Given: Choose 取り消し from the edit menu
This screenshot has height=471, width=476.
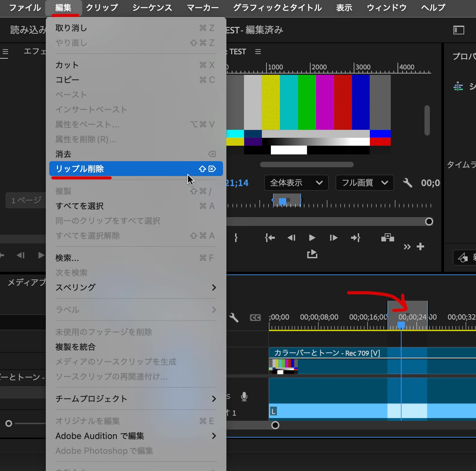Looking at the screenshot, I should [x=136, y=28].
